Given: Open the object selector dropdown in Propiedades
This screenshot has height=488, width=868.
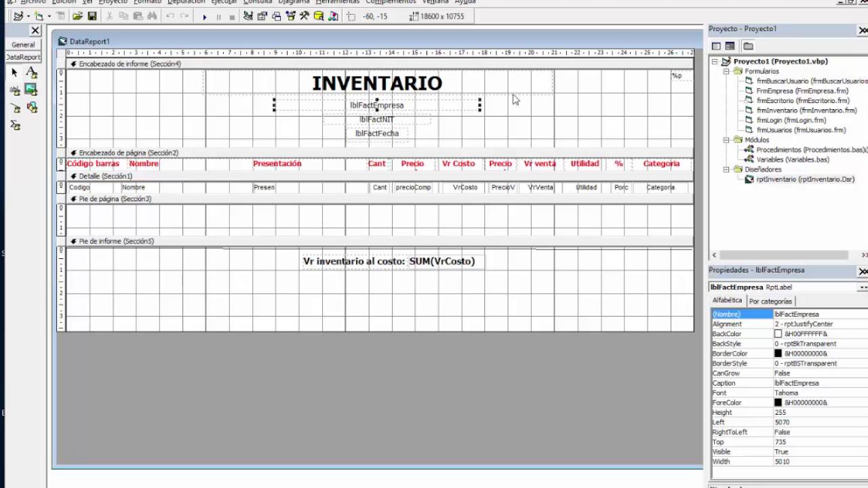Looking at the screenshot, I should coord(863,287).
